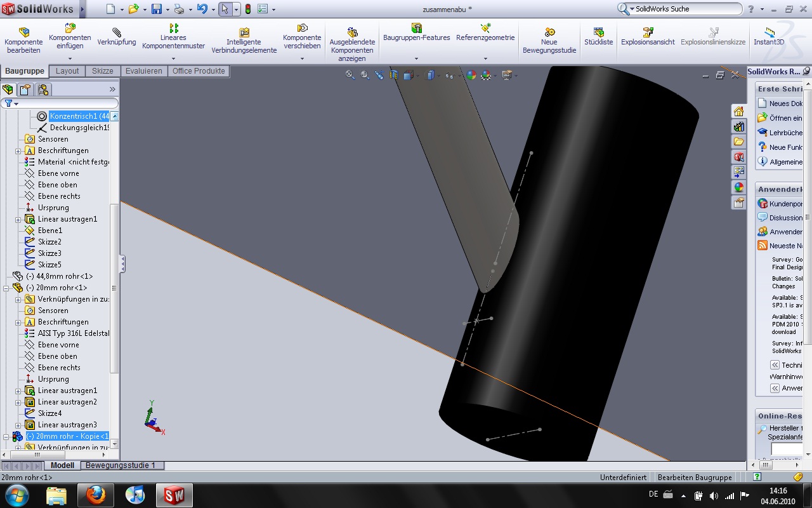
Task: Open View orientation cube dropdown
Action: click(x=410, y=75)
